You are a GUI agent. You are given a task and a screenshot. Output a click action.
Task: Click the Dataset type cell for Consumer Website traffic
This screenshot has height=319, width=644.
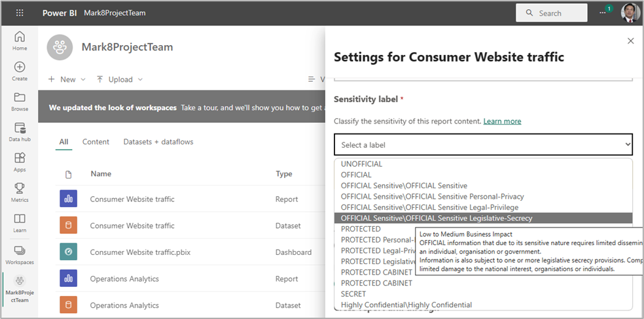tap(288, 226)
